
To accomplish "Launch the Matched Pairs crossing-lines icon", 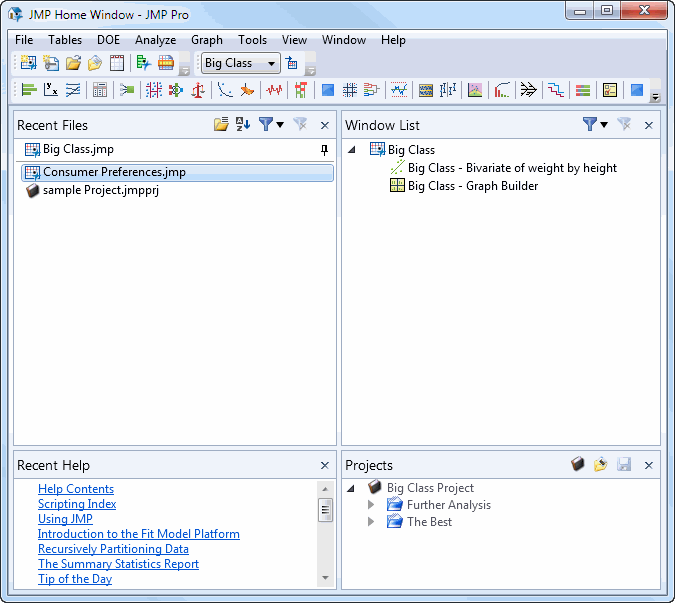I will [73, 90].
